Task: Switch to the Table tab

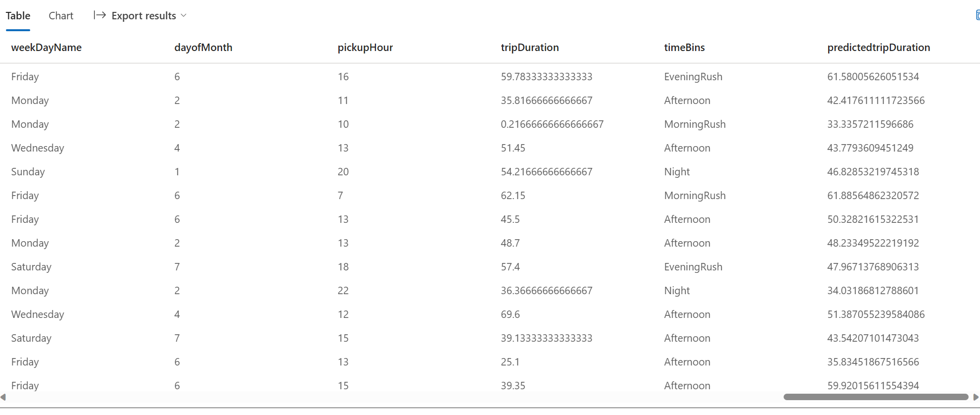Action: point(18,16)
